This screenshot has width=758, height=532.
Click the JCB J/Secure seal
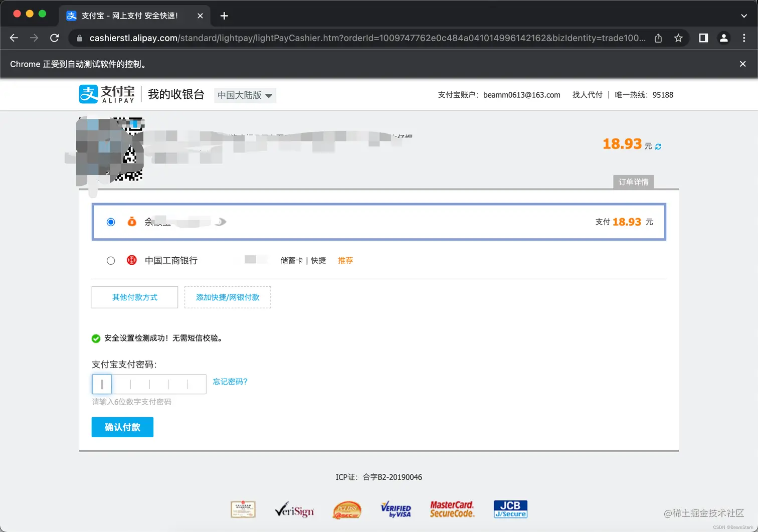pos(510,509)
